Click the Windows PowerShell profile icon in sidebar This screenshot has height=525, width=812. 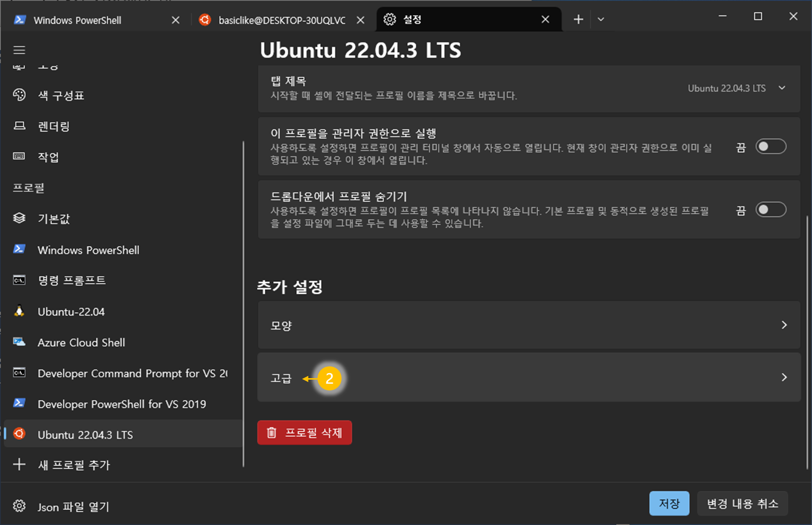coord(19,249)
